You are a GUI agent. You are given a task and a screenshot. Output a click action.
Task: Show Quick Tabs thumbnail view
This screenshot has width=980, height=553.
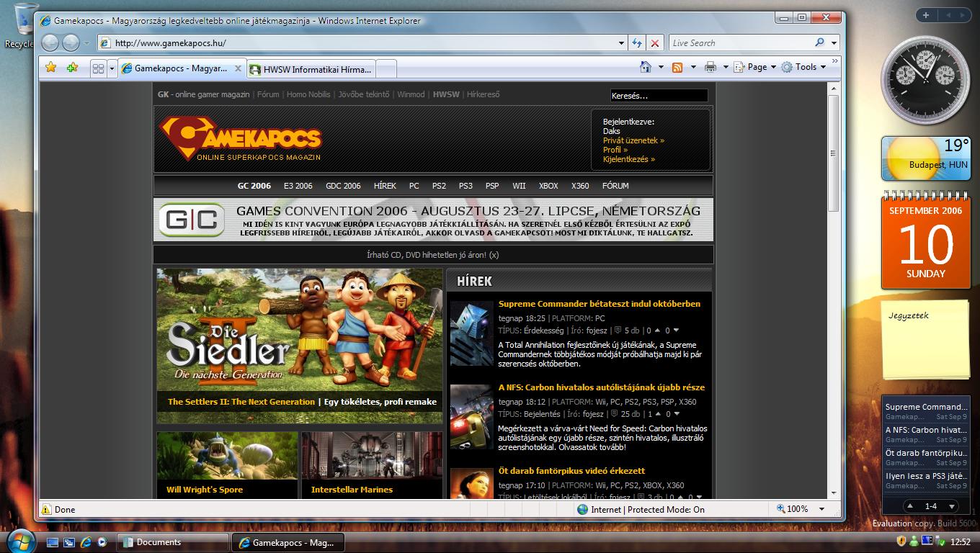click(x=98, y=68)
